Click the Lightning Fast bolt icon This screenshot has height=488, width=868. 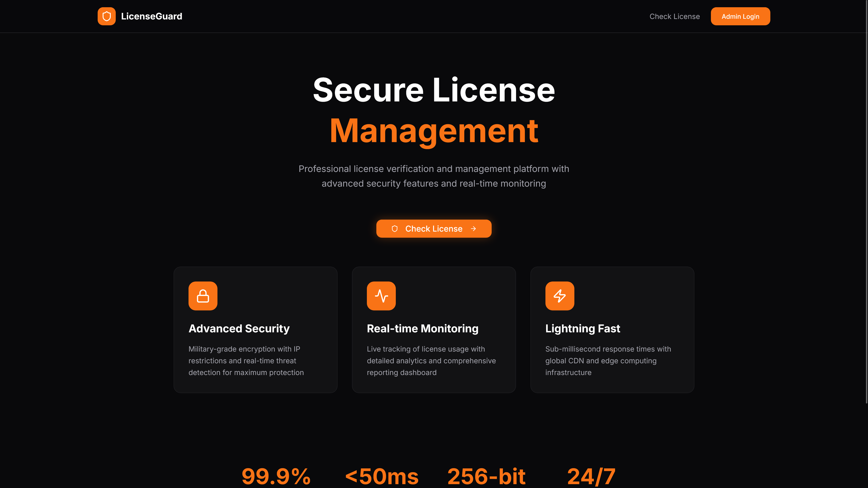click(x=560, y=296)
